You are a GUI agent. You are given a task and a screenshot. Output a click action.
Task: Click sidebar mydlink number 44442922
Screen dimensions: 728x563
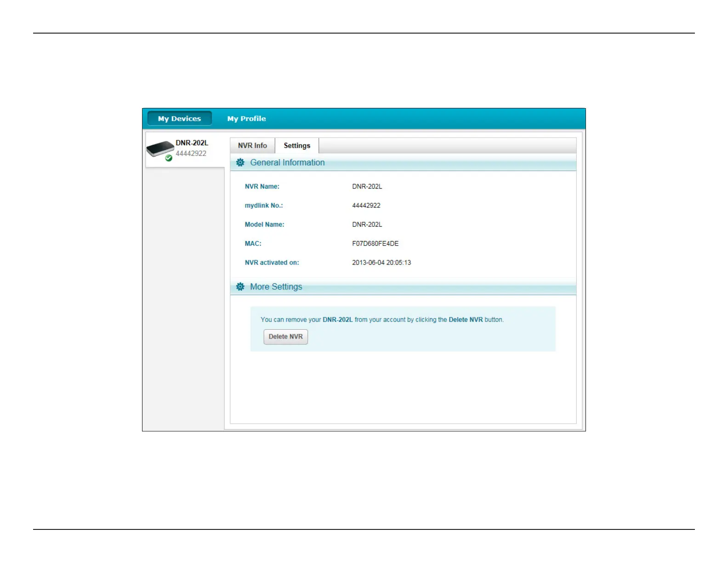point(191,154)
